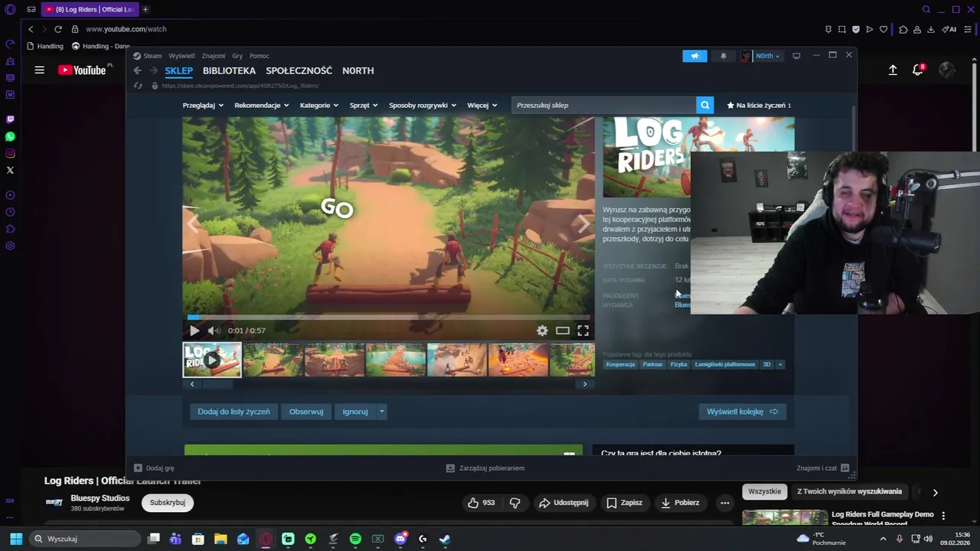This screenshot has height=551, width=980.
Task: Open Zarządzaj pobieraniem in Steam
Action: click(485, 468)
